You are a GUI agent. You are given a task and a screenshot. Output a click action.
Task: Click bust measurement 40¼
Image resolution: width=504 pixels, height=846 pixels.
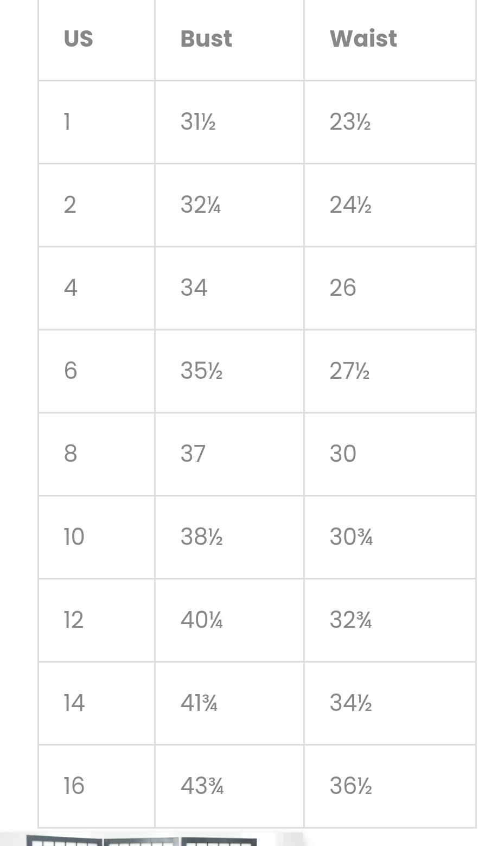point(201,620)
